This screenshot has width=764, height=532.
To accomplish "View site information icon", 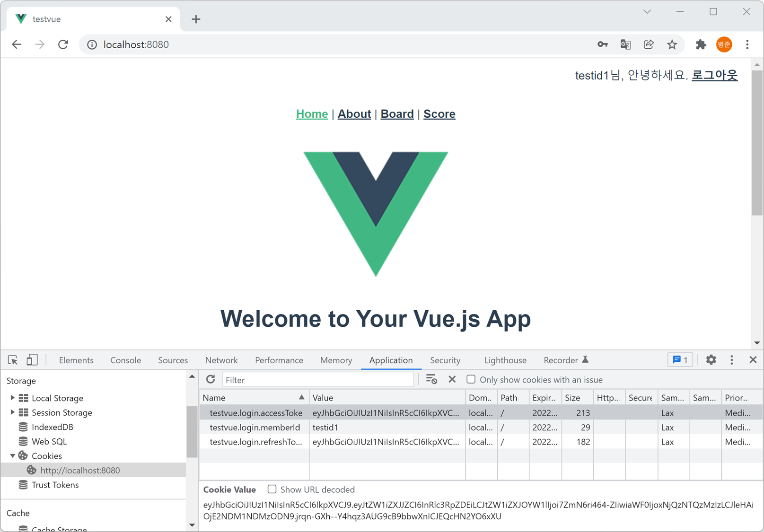I will [x=92, y=44].
